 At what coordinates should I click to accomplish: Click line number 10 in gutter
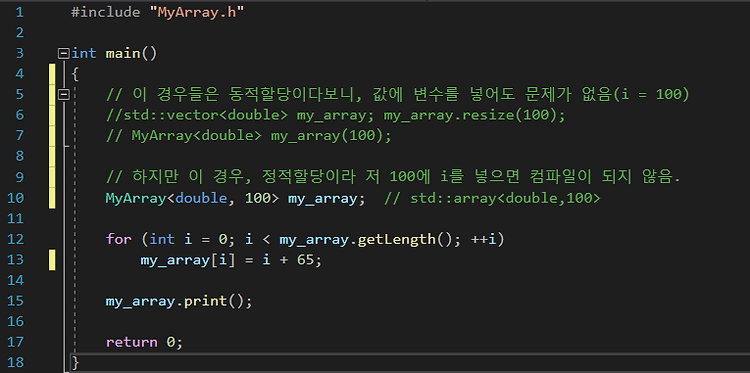tap(15, 197)
